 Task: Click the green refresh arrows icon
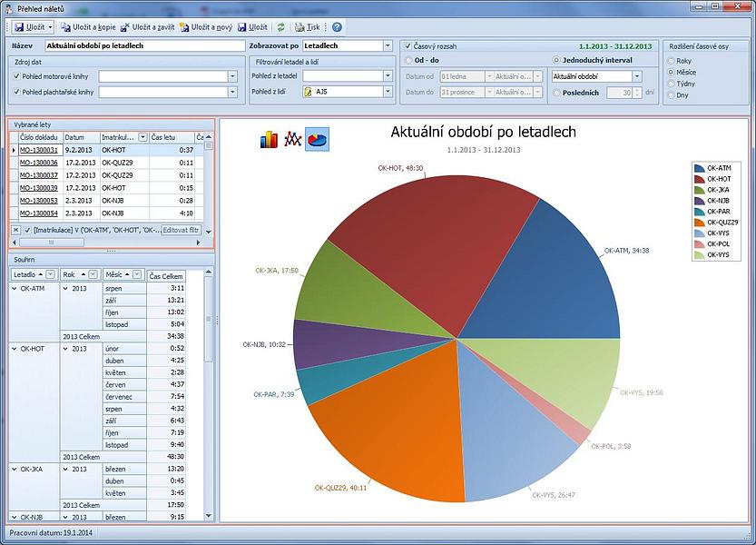281,28
